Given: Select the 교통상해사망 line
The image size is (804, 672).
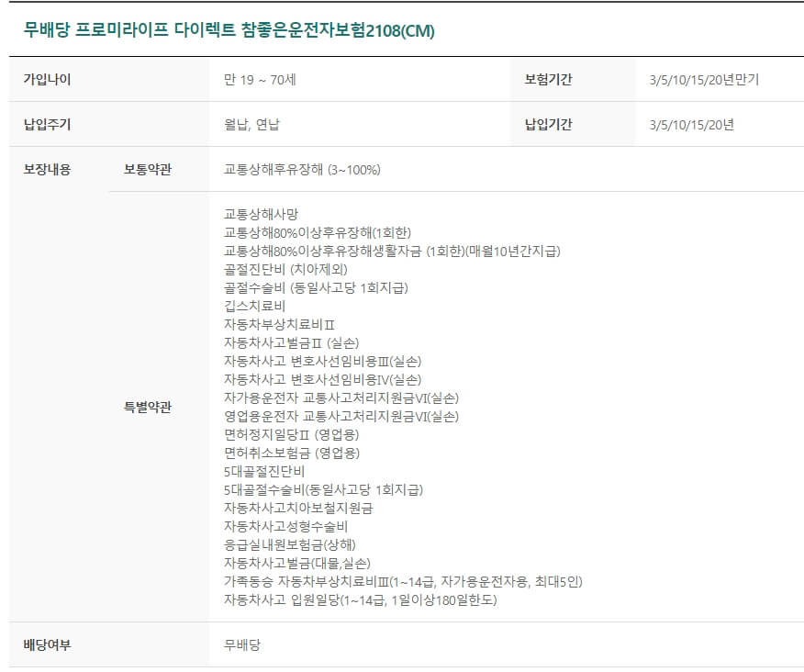Looking at the screenshot, I should click(x=261, y=215).
